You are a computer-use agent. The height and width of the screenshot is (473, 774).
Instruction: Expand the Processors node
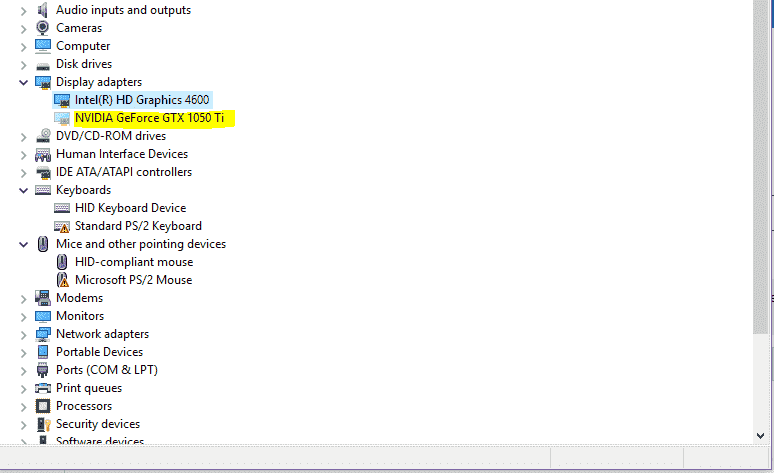(x=23, y=407)
